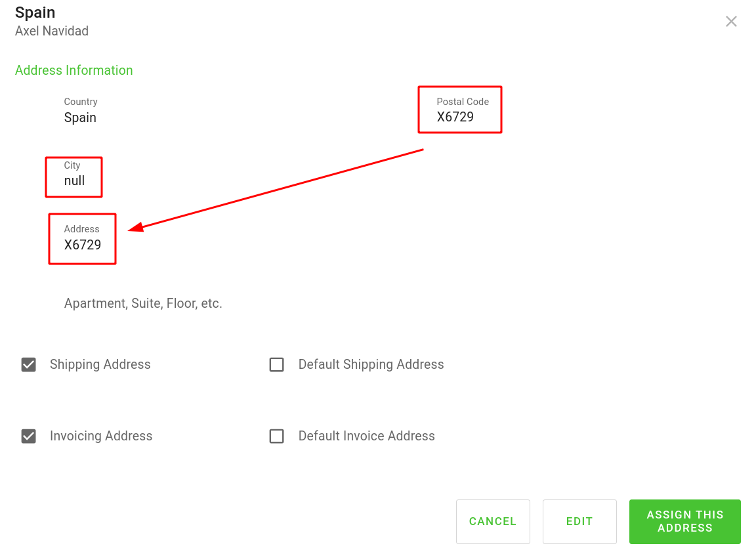Click the 'Default Shipping Address' label text
The width and height of the screenshot is (756, 550).
pyautogui.click(x=371, y=365)
